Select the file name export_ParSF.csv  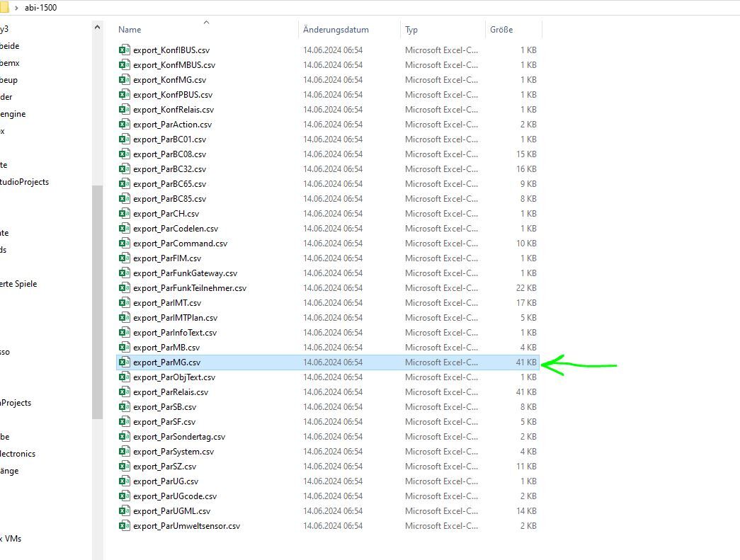tap(164, 421)
